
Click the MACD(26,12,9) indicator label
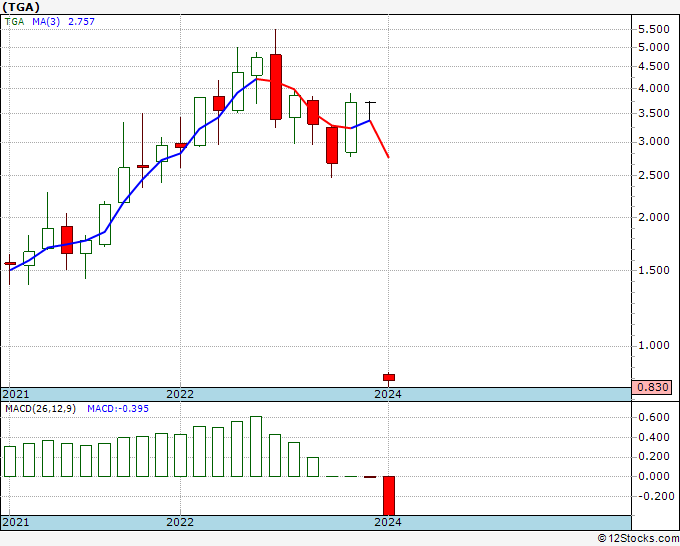click(40, 409)
